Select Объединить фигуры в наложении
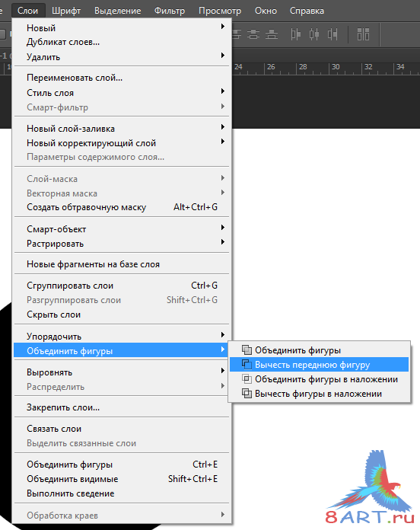 [319, 379]
